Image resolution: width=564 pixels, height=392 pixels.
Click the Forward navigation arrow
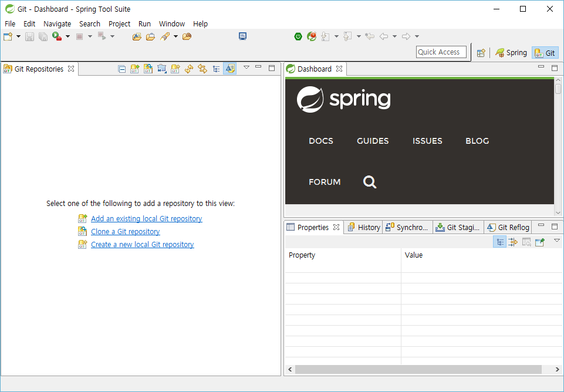(406, 36)
